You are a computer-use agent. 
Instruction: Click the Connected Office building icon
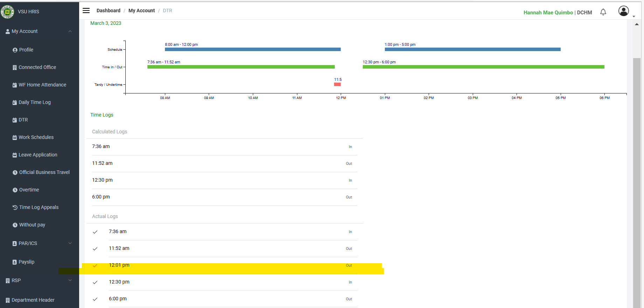(x=15, y=68)
